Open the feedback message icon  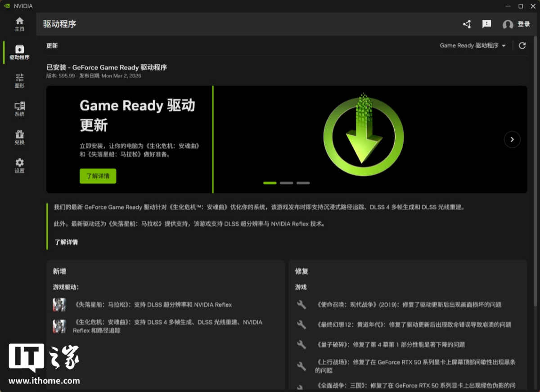[486, 24]
